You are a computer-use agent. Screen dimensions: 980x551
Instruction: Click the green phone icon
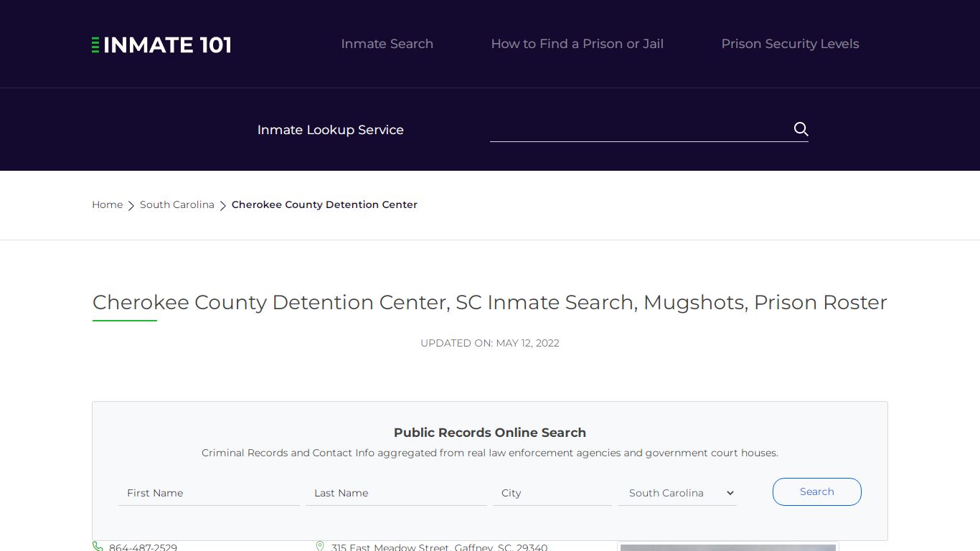(x=98, y=547)
